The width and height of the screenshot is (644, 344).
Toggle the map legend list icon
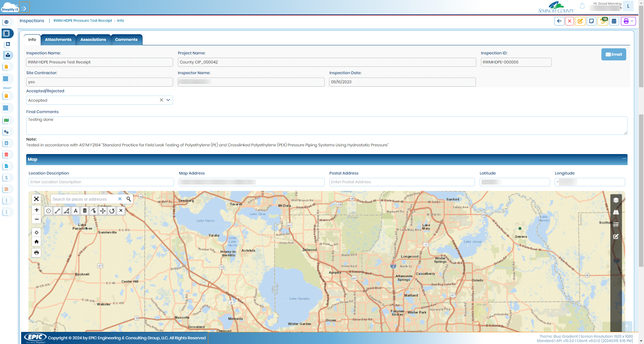coord(616,225)
